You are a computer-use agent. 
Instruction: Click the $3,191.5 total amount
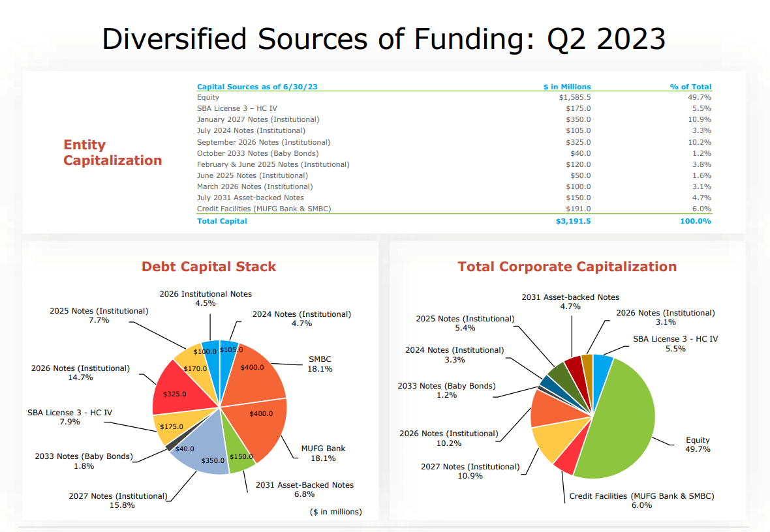coord(573,221)
